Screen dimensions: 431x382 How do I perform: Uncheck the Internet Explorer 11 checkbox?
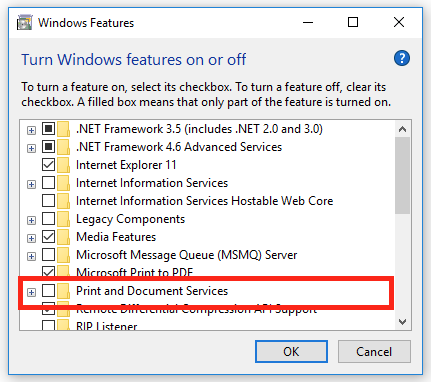click(x=48, y=165)
